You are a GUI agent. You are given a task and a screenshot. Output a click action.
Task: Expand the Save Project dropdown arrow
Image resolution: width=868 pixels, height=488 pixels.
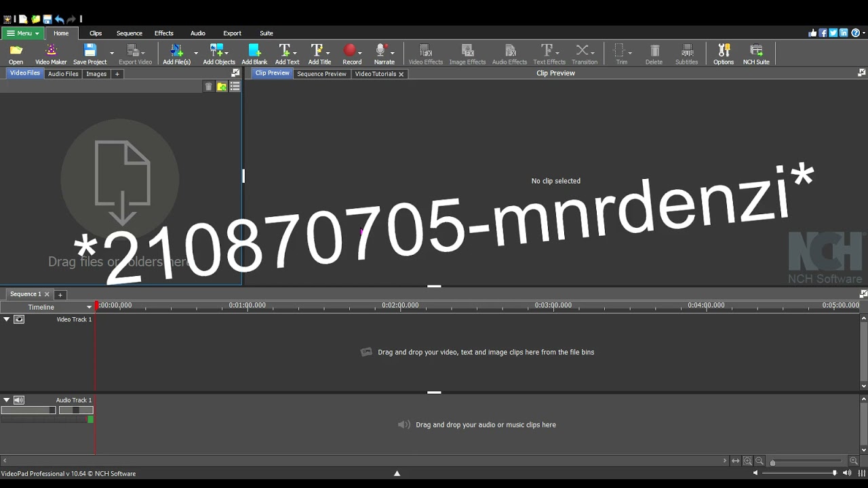click(112, 52)
